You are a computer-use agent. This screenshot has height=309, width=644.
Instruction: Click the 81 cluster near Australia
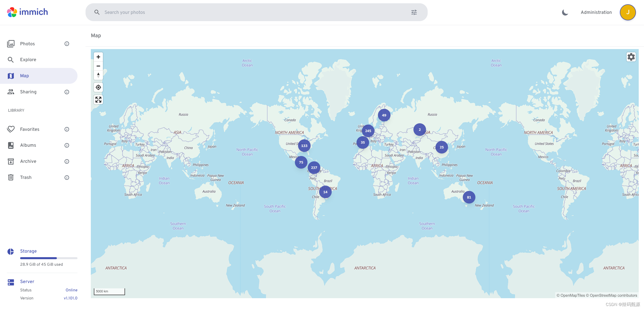tap(469, 197)
